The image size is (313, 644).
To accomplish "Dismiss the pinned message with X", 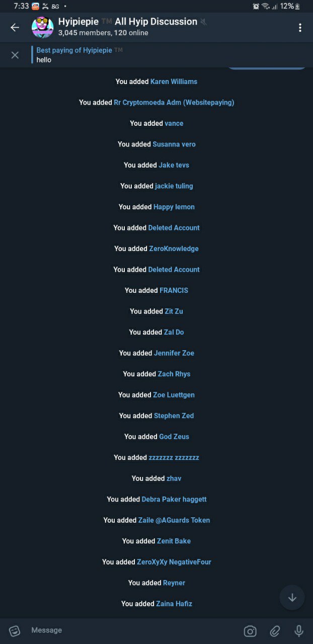I will (x=15, y=55).
